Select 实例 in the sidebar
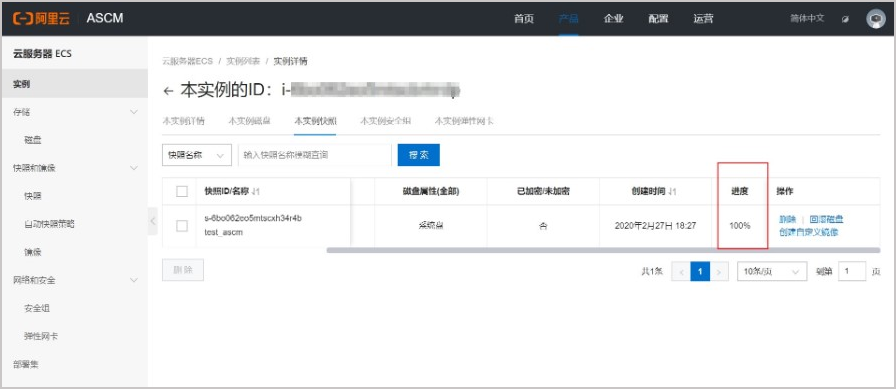 coord(74,84)
